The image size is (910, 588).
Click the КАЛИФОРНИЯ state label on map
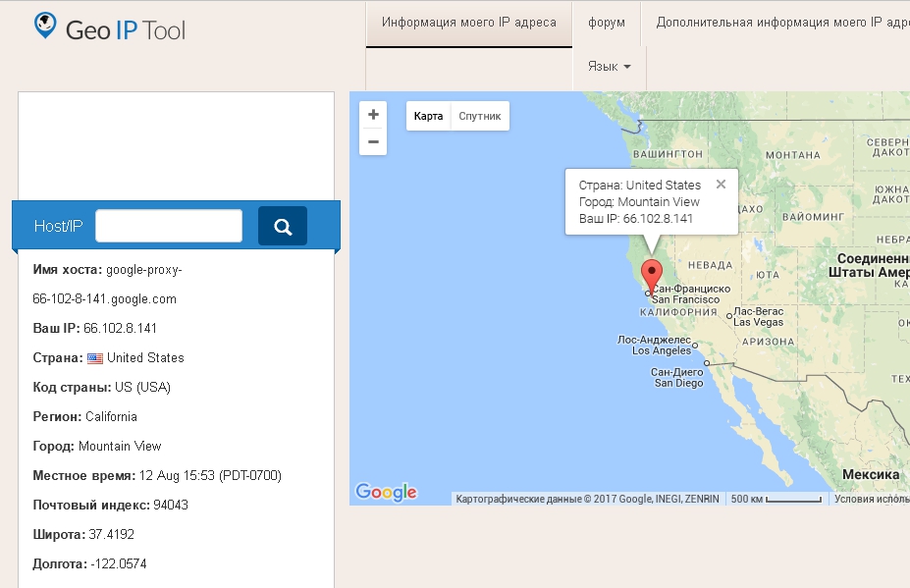click(678, 312)
